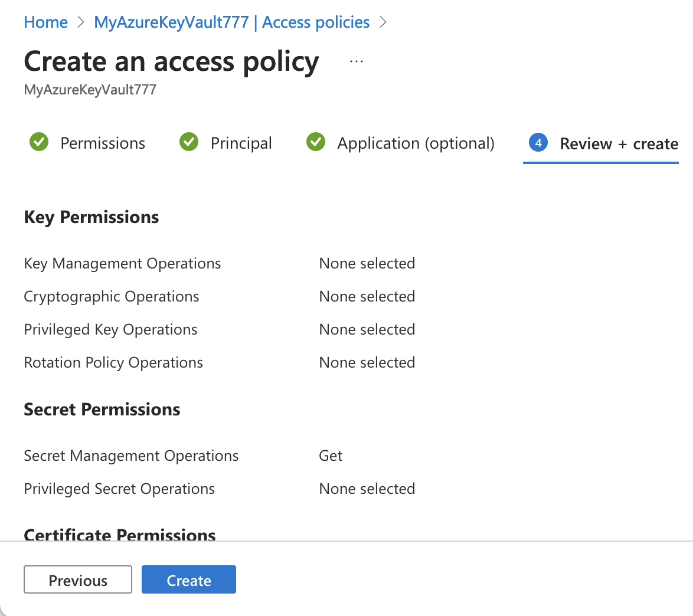The width and height of the screenshot is (693, 616).
Task: Open the ellipsis more options menu
Action: click(x=357, y=61)
